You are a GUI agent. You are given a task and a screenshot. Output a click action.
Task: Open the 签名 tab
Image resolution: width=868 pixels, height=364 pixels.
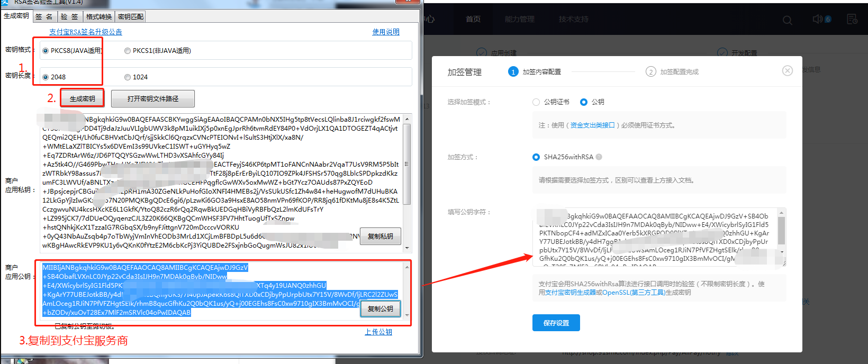(44, 16)
